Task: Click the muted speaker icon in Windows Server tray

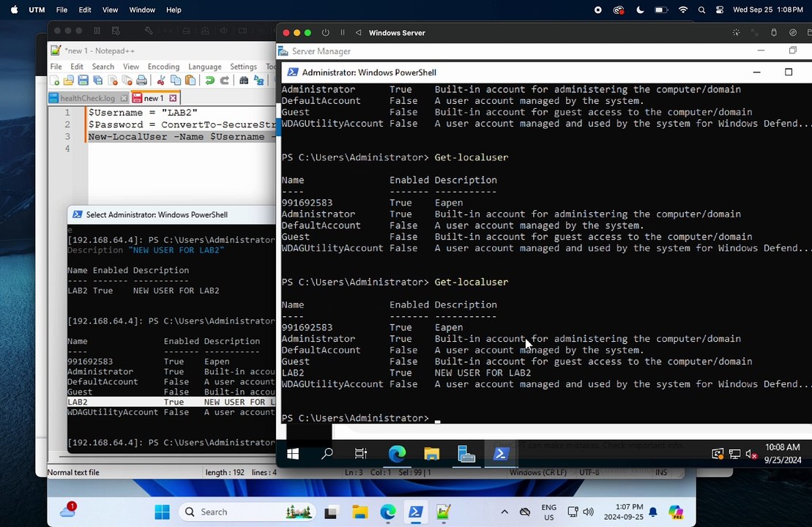Action: click(x=751, y=454)
